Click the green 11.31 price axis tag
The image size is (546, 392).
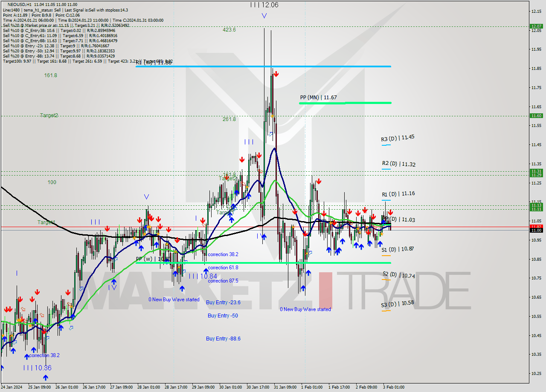pos(536,171)
